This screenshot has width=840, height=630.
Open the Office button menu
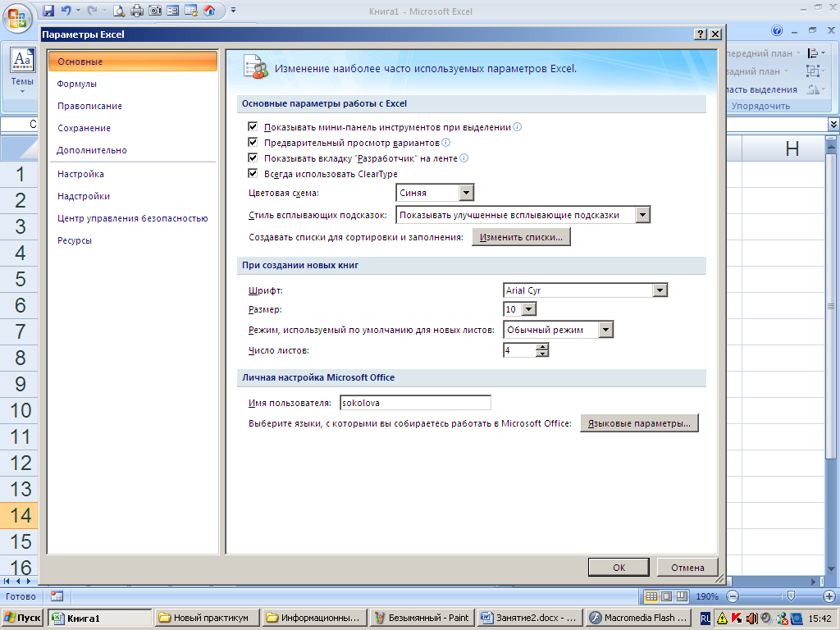tap(17, 19)
